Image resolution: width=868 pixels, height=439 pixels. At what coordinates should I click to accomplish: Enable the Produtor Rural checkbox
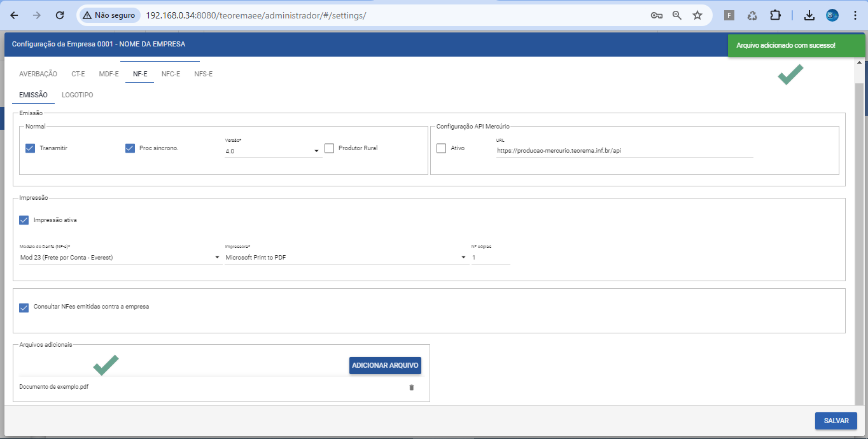tap(329, 148)
